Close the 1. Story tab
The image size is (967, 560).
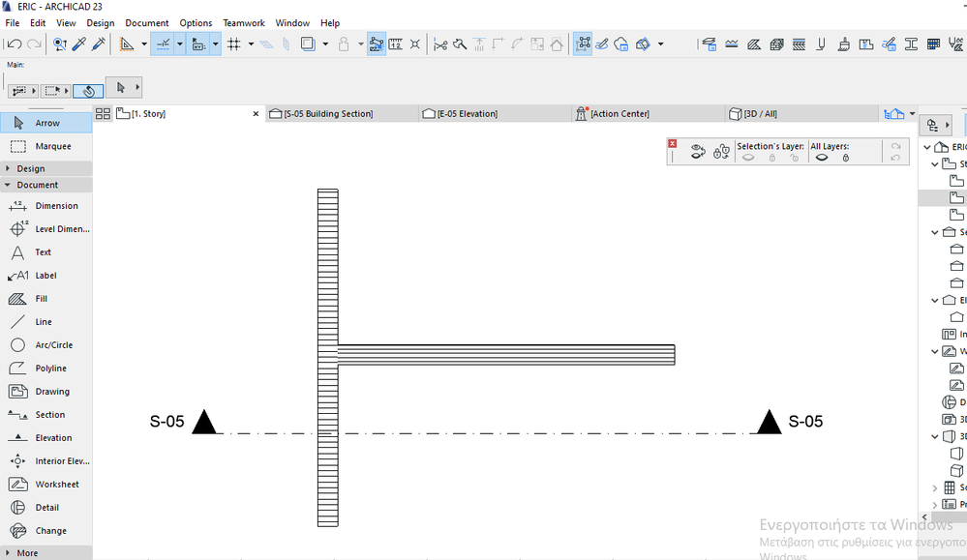pyautogui.click(x=256, y=114)
